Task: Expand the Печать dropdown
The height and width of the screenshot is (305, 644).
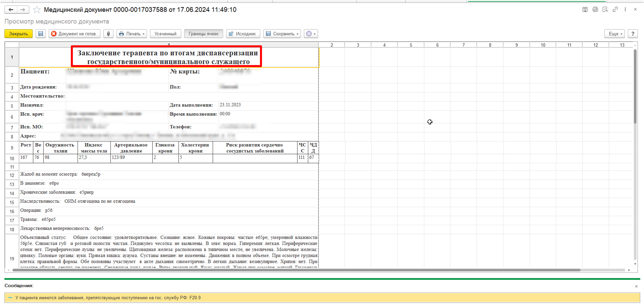Action: tap(132, 34)
